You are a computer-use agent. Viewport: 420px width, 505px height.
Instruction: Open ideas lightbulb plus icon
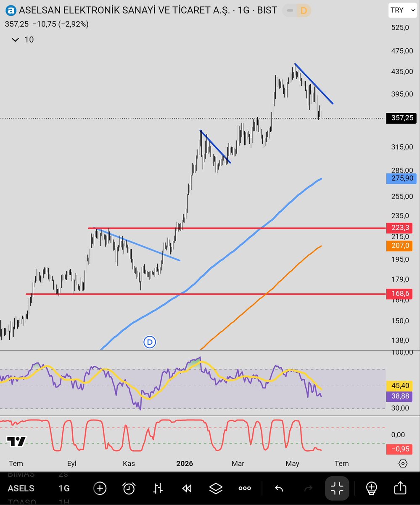(x=371, y=488)
